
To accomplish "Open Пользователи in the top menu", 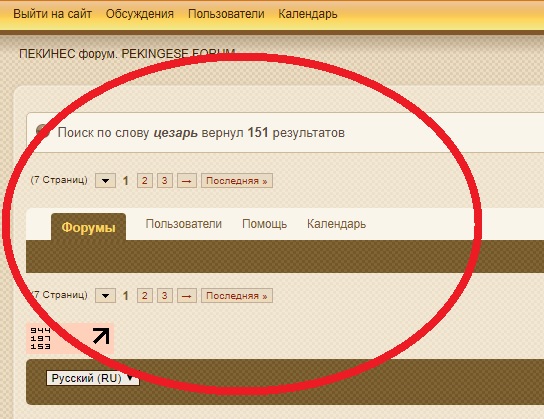I will click(226, 14).
